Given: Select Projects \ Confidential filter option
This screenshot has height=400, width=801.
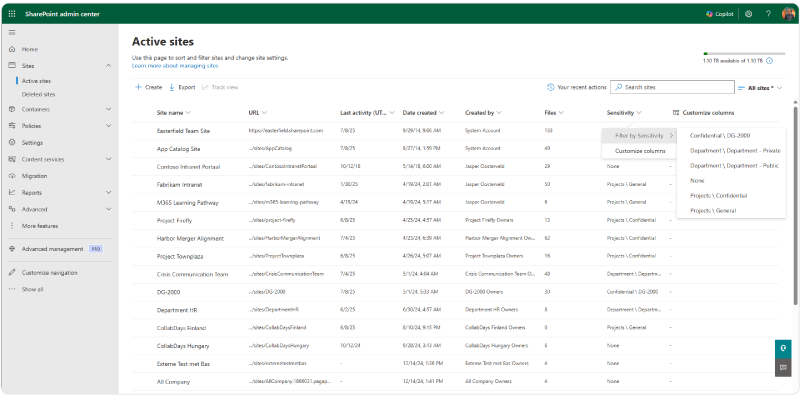Looking at the screenshot, I should pos(718,195).
